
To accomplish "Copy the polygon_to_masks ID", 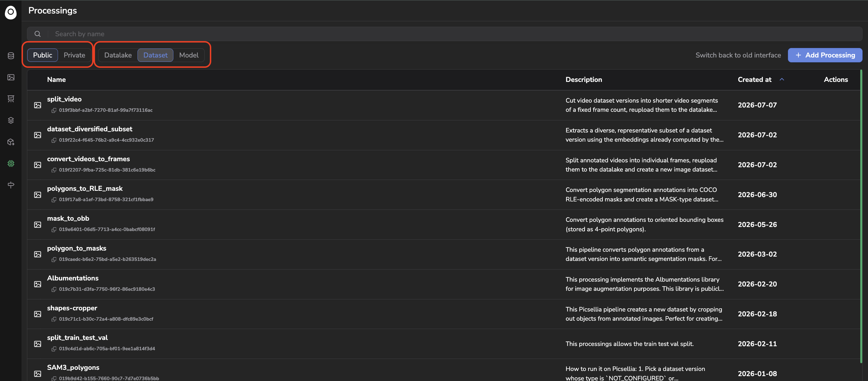I will (54, 259).
